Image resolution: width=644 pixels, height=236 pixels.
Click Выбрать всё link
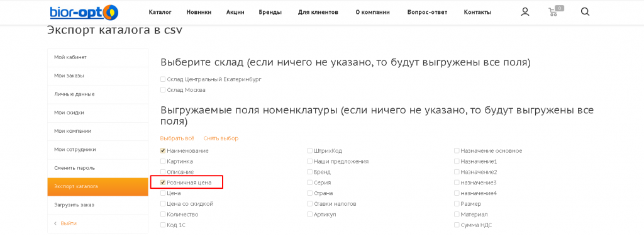177,138
